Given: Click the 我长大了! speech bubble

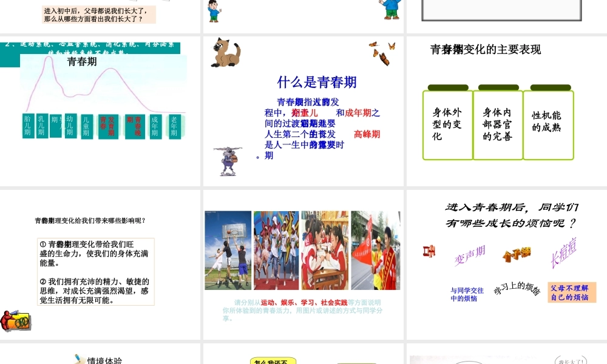Looking at the screenshot, I should [x=571, y=360].
